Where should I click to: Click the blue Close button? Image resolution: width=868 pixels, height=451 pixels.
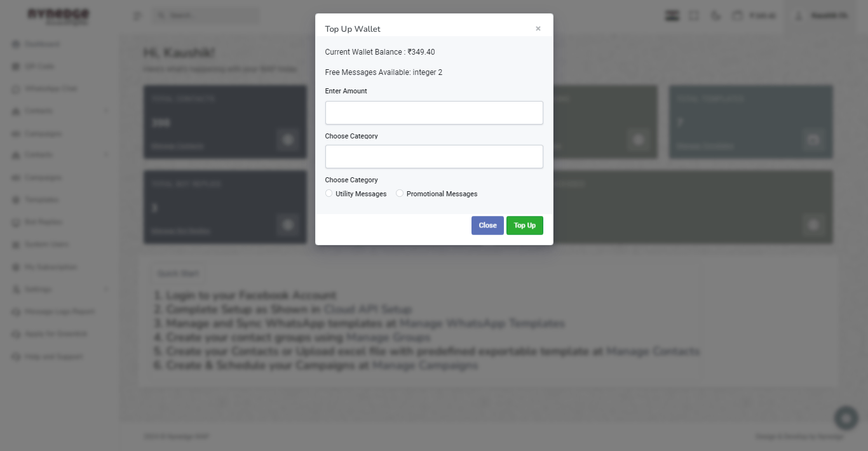(x=487, y=226)
